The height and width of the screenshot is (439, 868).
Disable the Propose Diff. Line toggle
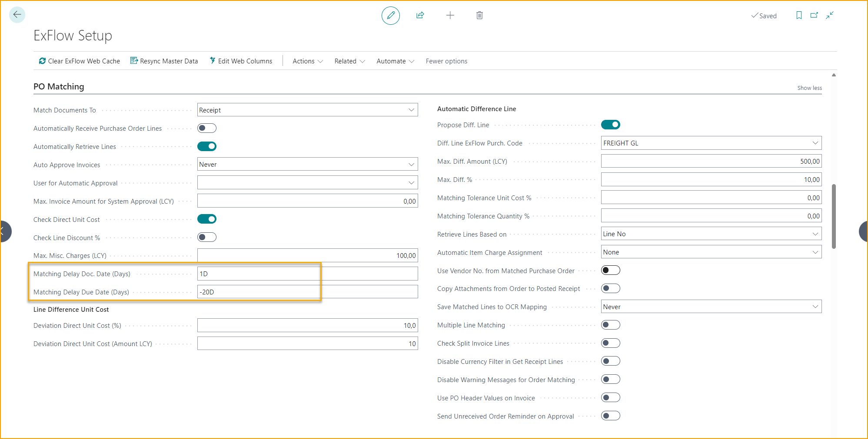pos(611,125)
